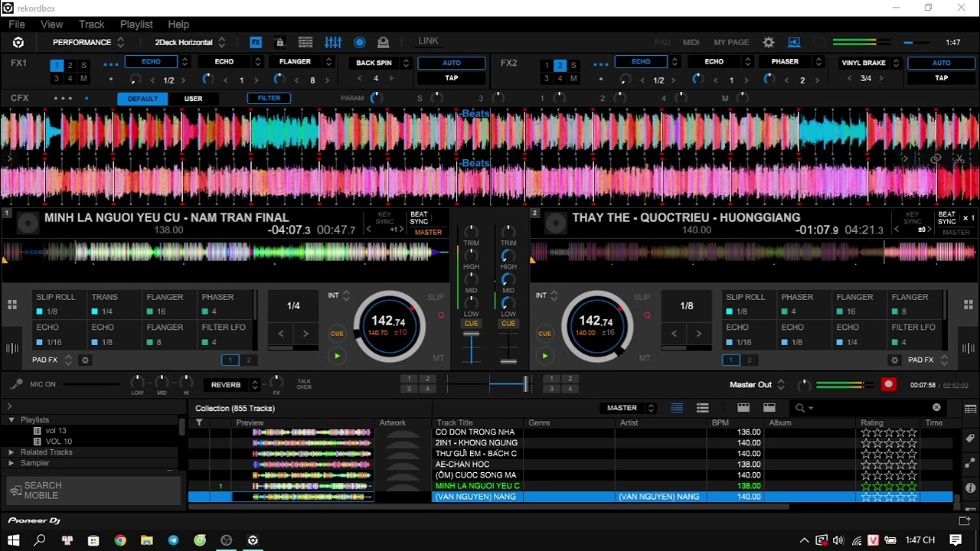Click the red record button near Master Out
This screenshot has width=980, height=551.
(x=888, y=385)
